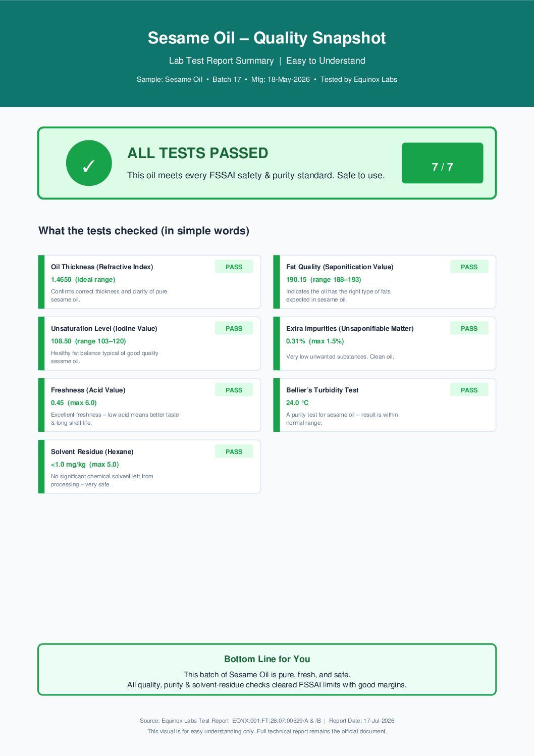Click the green checkmark circle icon
Image resolution: width=534 pixels, height=756 pixels.
coord(89,163)
